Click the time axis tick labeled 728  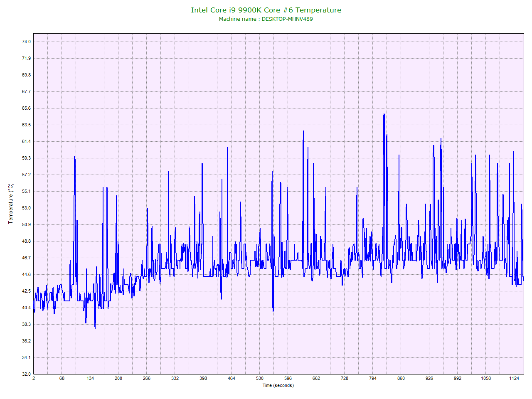345,378
